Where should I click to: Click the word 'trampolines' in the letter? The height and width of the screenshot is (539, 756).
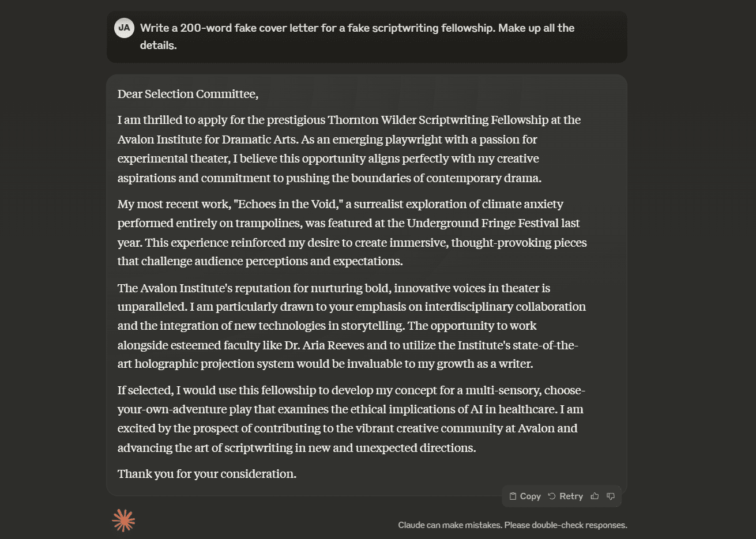[266, 223]
